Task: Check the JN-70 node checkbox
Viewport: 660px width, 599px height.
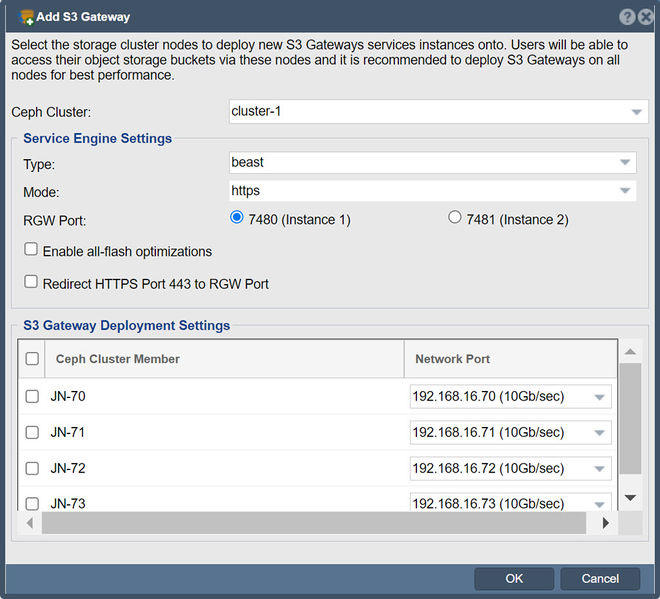Action: tap(32, 396)
